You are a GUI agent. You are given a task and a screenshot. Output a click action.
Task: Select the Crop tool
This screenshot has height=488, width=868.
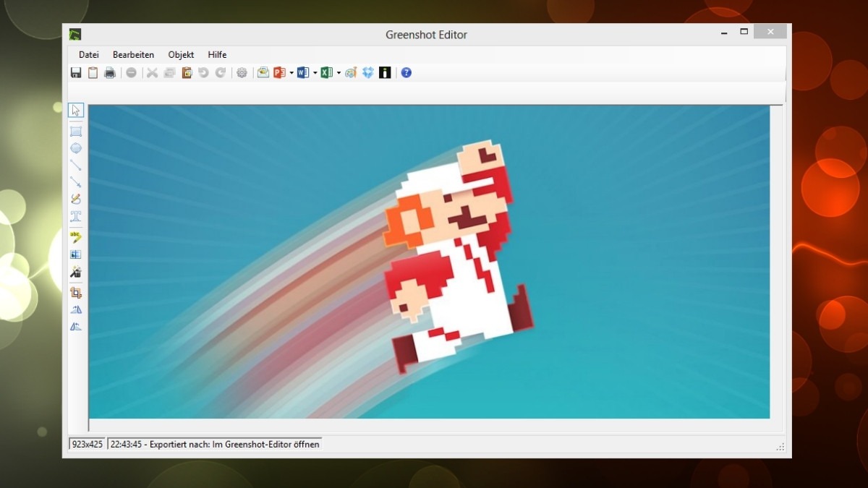click(76, 293)
